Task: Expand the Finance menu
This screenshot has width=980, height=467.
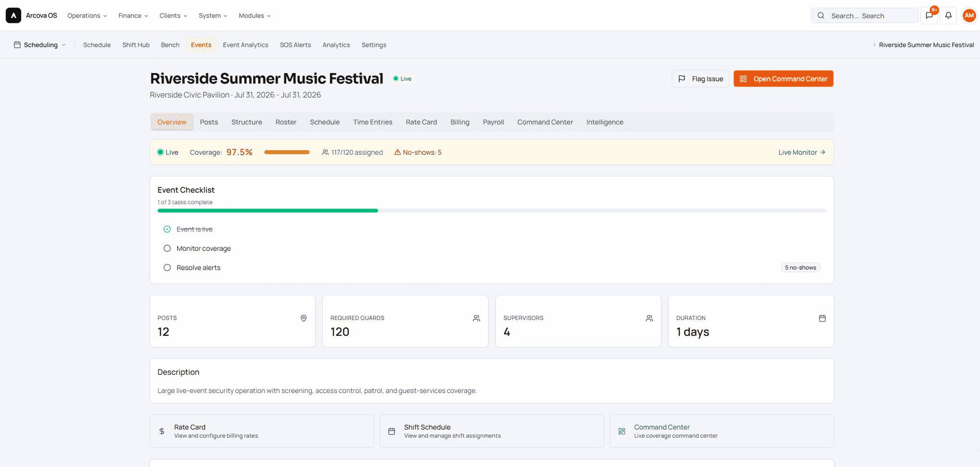Action: [133, 15]
